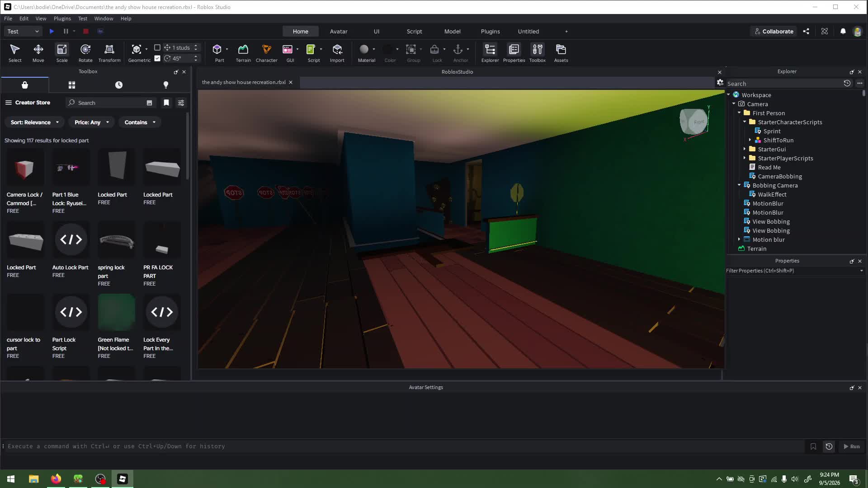868x488 pixels.
Task: Start playtest with blue Play button
Action: pos(52,31)
